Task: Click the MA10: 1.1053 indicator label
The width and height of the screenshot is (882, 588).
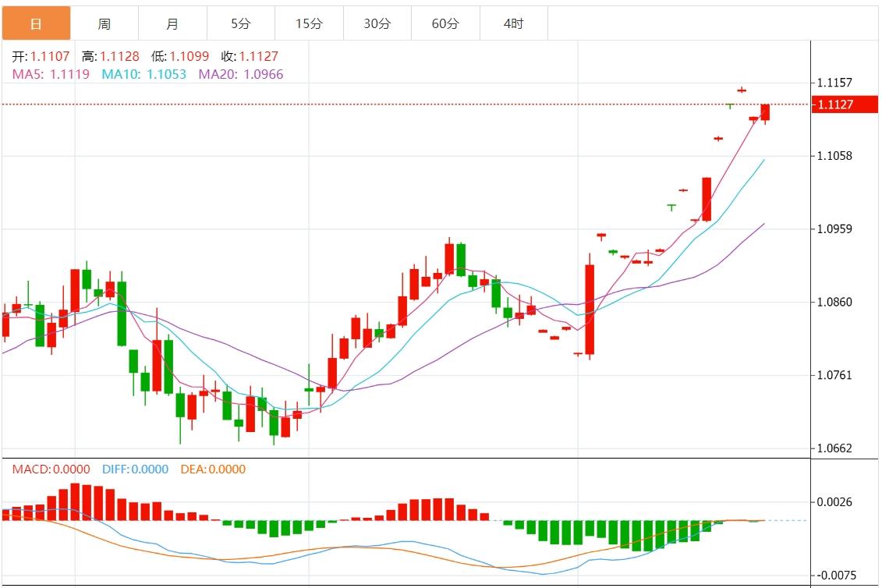Action: (x=143, y=75)
